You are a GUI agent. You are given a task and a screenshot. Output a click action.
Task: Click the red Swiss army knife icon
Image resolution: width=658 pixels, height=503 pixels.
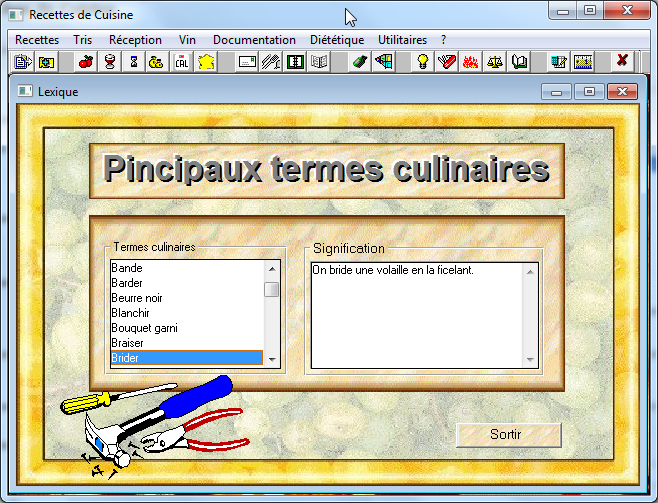(x=447, y=62)
